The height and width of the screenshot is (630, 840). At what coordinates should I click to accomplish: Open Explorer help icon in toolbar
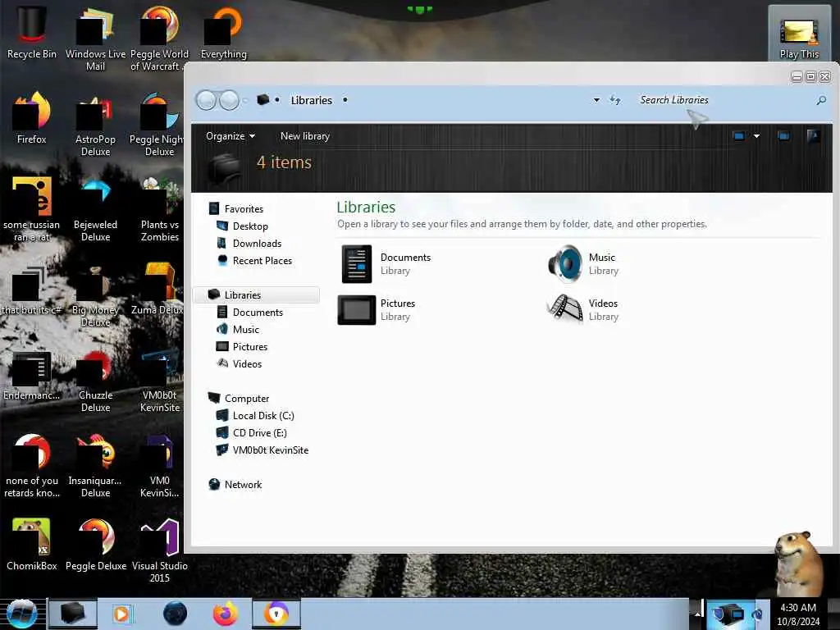pyautogui.click(x=813, y=136)
